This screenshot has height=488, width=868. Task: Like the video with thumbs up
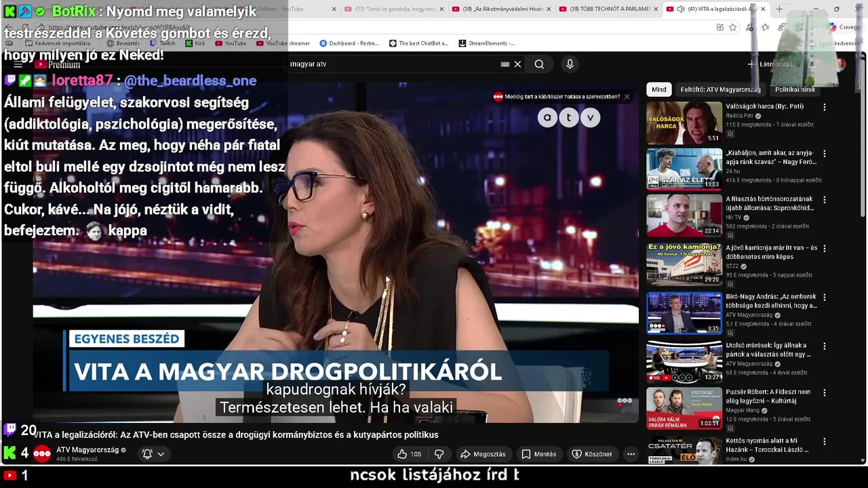(x=409, y=454)
